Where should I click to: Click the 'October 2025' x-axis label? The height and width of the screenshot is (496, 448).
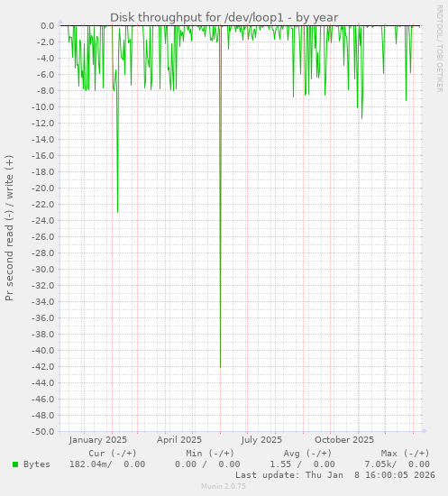(x=344, y=440)
